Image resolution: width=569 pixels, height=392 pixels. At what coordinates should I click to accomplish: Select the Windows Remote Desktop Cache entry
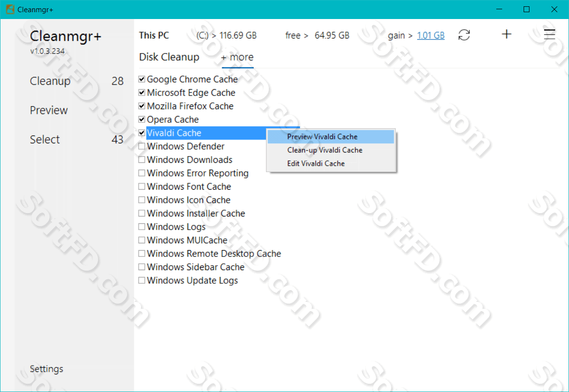pos(214,254)
